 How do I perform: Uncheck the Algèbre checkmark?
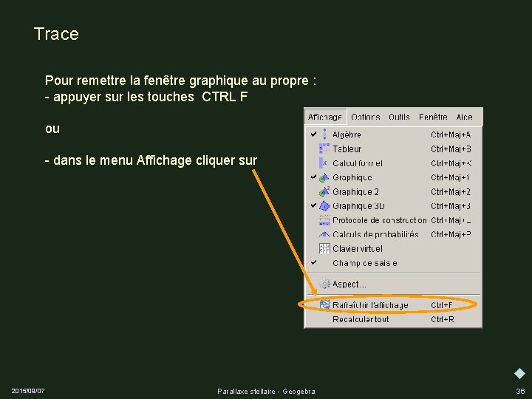(313, 134)
